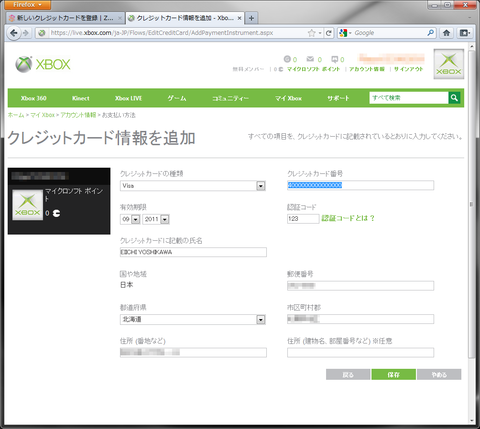
Task: Open the prefecture 北海道 dropdown
Action: (193, 319)
